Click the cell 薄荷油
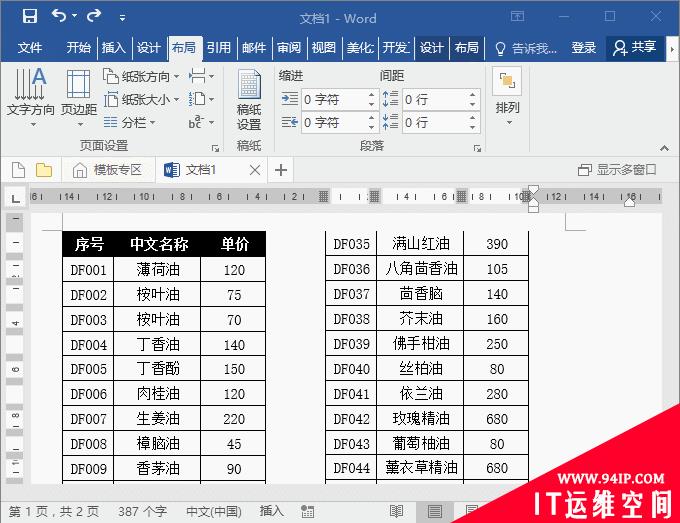 point(157,270)
